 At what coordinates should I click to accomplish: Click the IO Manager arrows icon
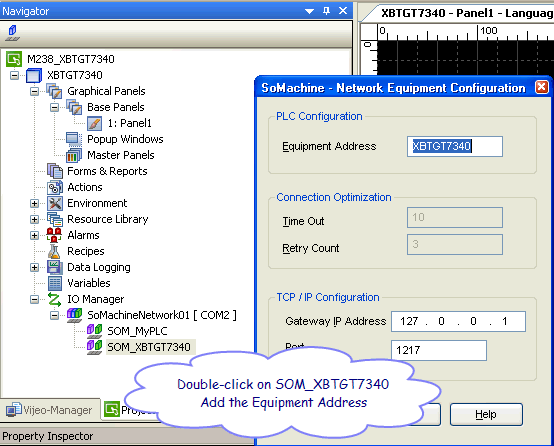tap(54, 299)
